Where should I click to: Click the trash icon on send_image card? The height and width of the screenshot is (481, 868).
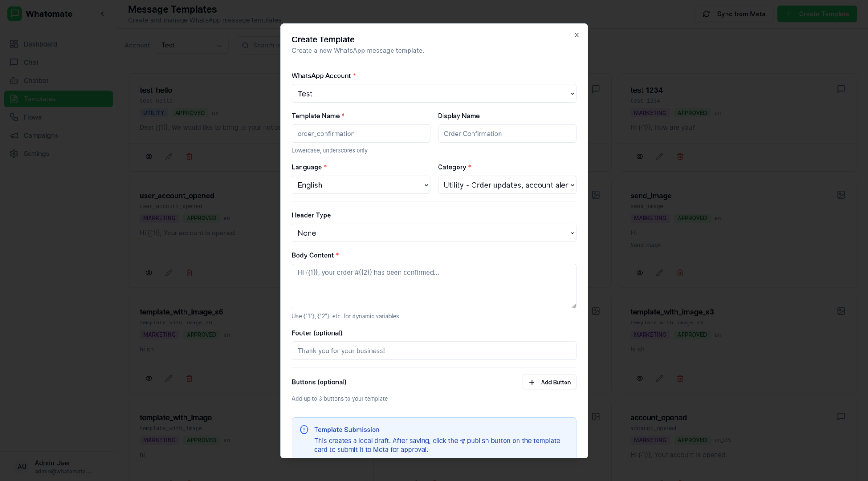tap(680, 273)
